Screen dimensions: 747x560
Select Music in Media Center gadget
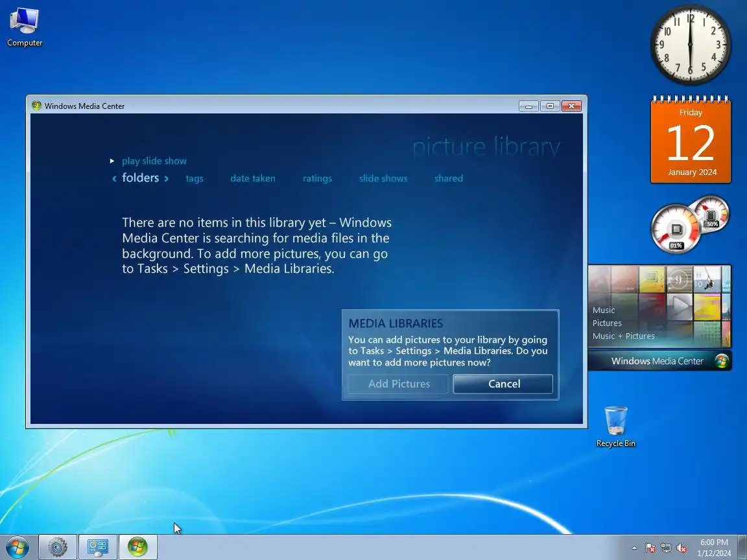click(604, 310)
